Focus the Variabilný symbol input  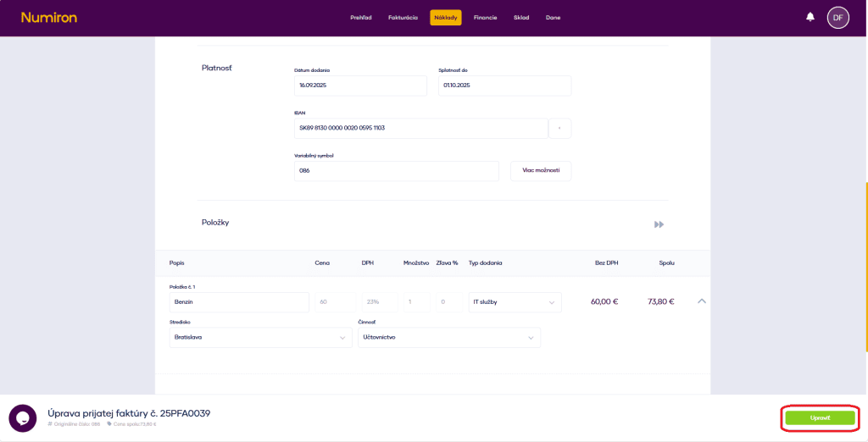pyautogui.click(x=396, y=171)
